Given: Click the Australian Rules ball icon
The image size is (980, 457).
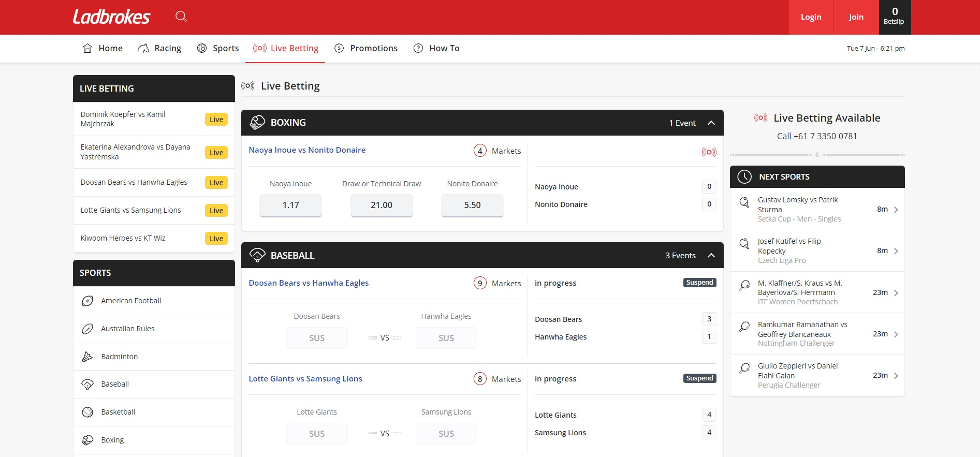Looking at the screenshot, I should (x=87, y=329).
